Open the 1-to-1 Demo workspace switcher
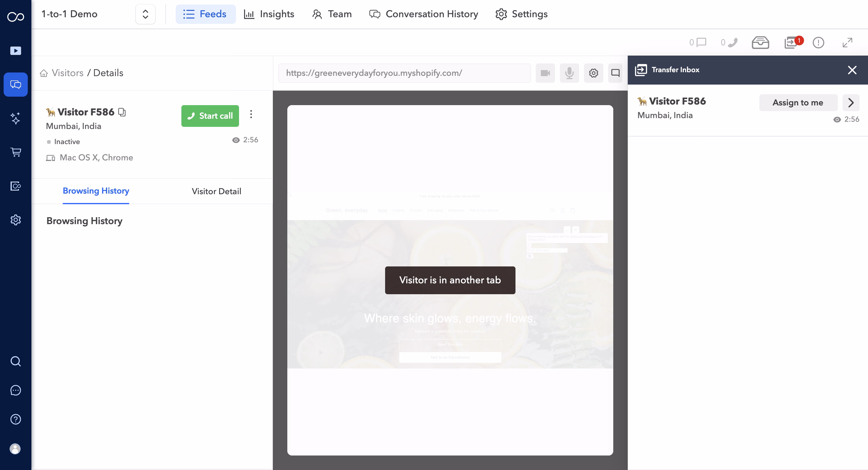868x470 pixels. pos(145,14)
